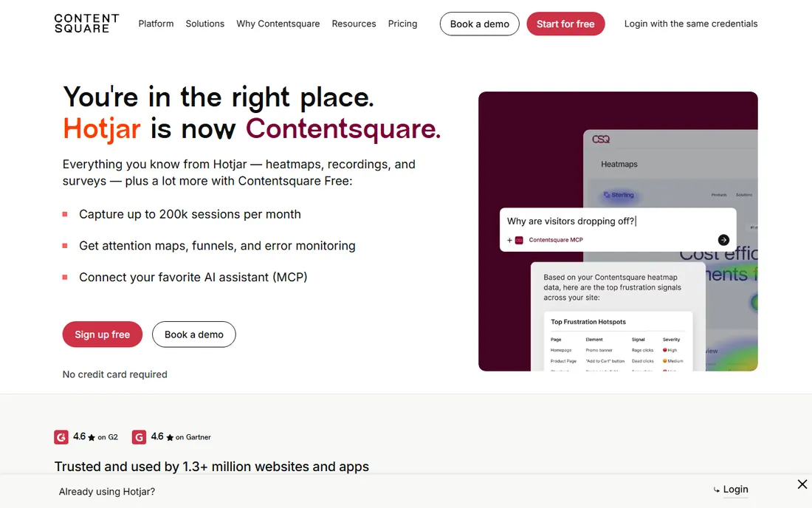Click the Start for free button

pyautogui.click(x=565, y=24)
